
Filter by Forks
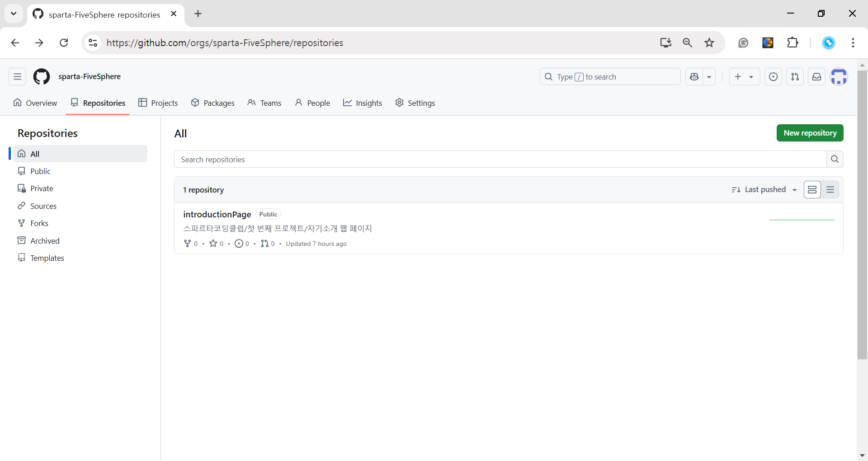click(x=80, y=223)
